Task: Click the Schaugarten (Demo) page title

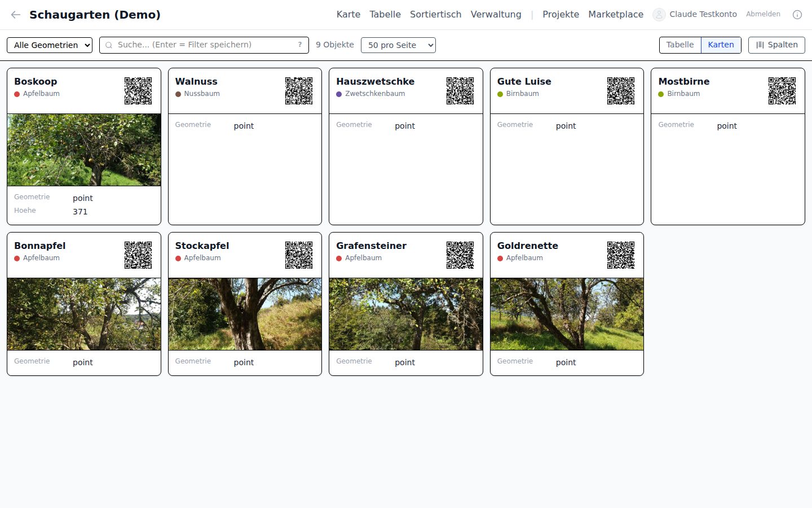Action: coord(95,15)
